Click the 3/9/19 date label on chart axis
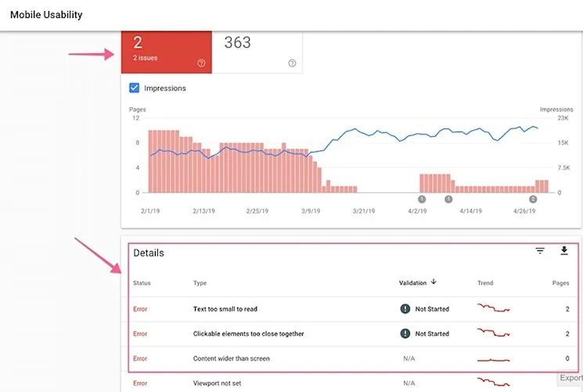 tap(311, 211)
